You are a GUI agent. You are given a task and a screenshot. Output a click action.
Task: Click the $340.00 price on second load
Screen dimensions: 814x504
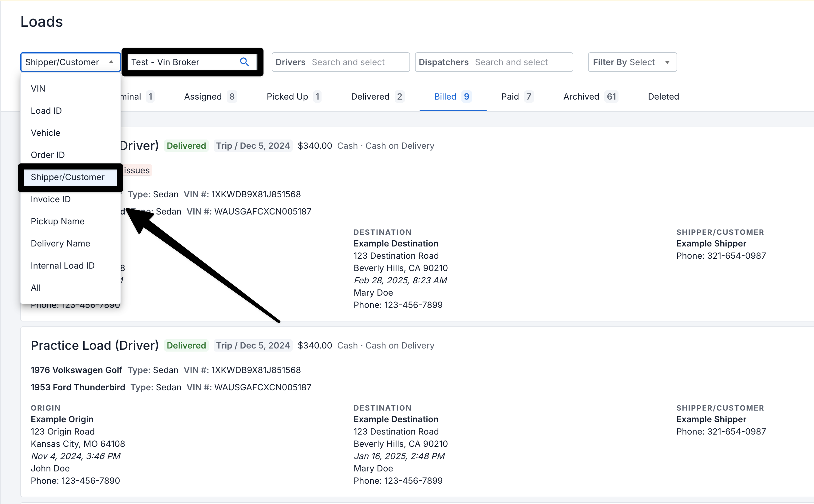315,346
